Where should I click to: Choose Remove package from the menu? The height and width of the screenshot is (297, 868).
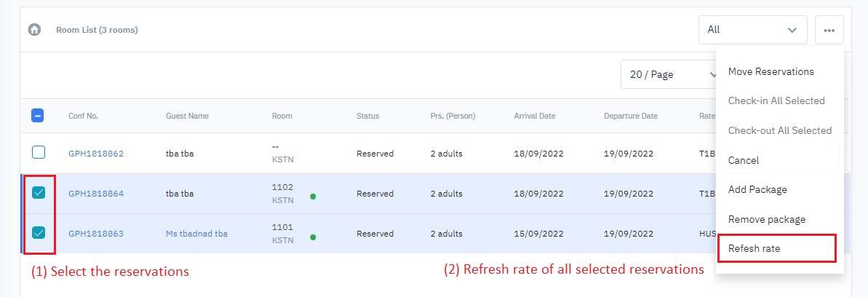[x=766, y=219]
